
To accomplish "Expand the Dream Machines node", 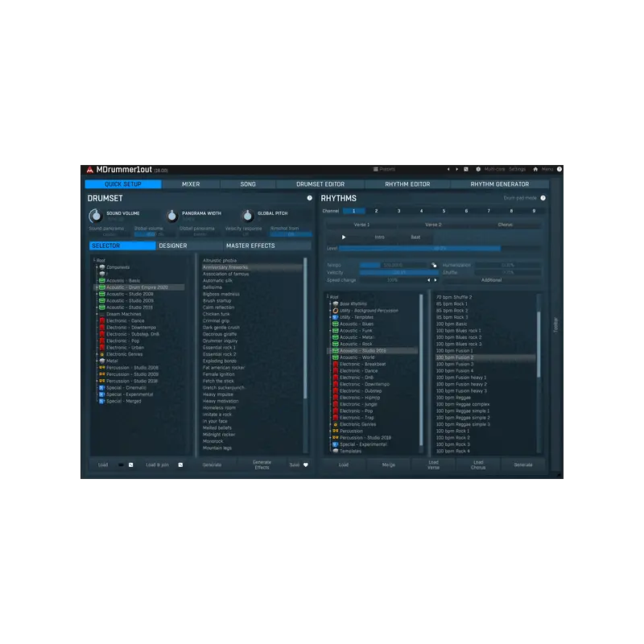I will click(x=97, y=314).
